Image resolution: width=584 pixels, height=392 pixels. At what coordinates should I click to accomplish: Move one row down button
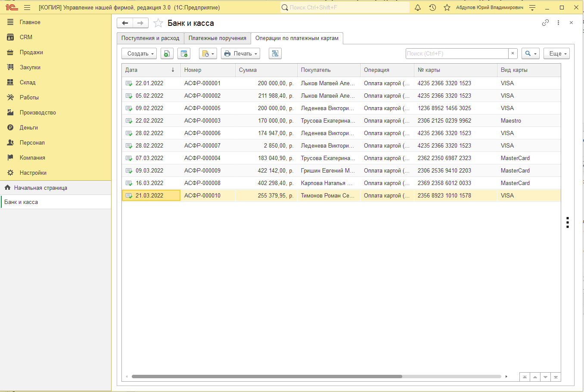(545, 377)
